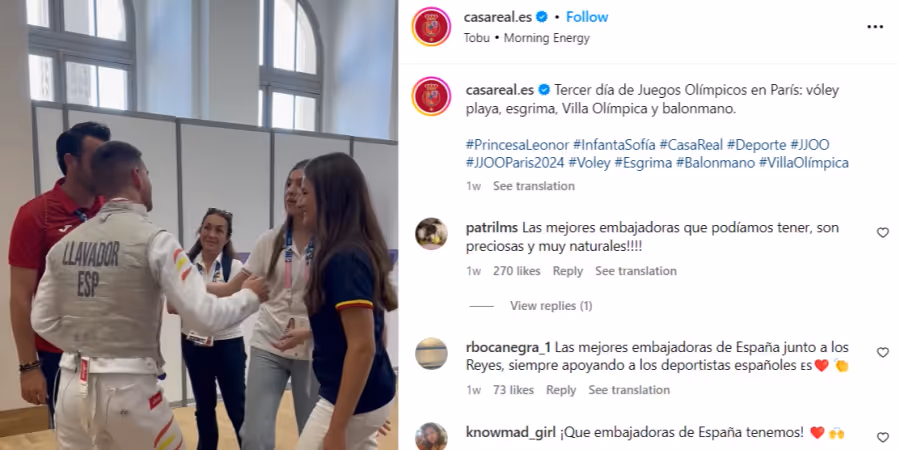Image resolution: width=900 pixels, height=450 pixels.
Task: Open the three-dot more options menu
Action: point(875,27)
